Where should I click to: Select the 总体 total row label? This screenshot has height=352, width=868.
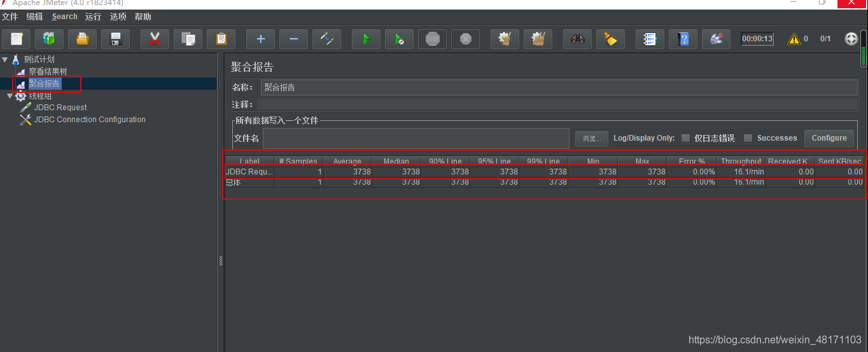coord(234,182)
